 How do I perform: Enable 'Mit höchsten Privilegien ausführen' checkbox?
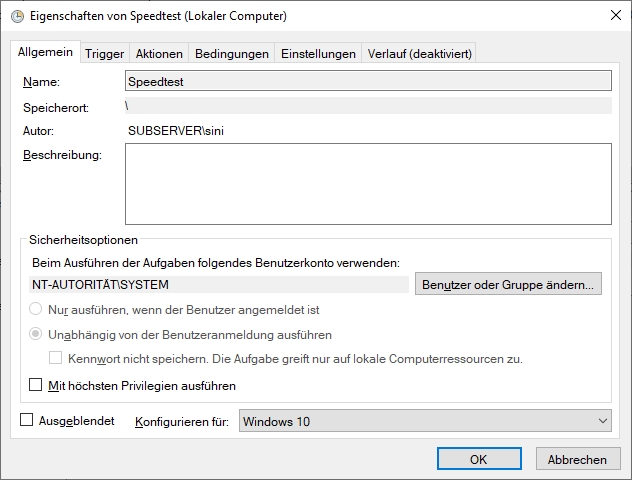click(35, 385)
